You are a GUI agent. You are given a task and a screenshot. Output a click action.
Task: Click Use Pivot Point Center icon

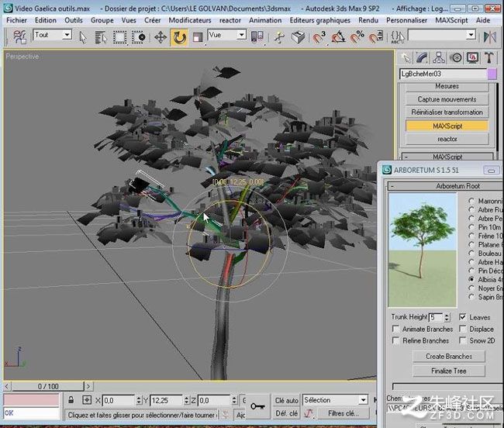257,37
